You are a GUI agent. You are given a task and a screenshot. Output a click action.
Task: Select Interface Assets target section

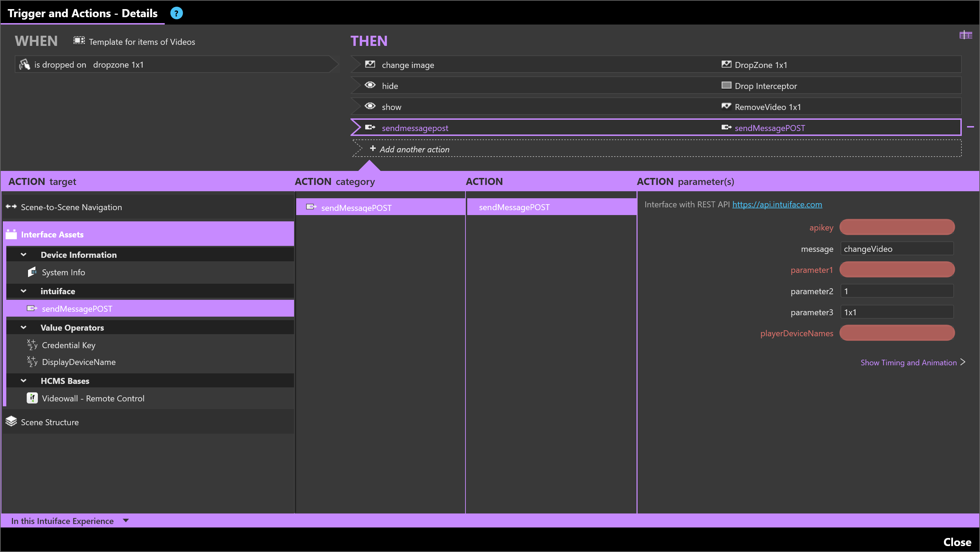(x=148, y=234)
